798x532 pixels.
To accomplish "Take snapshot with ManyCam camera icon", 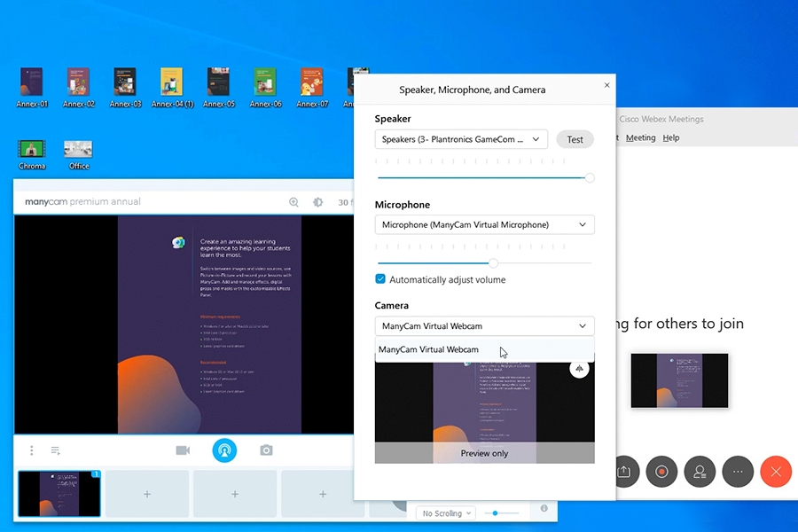I will click(x=266, y=450).
